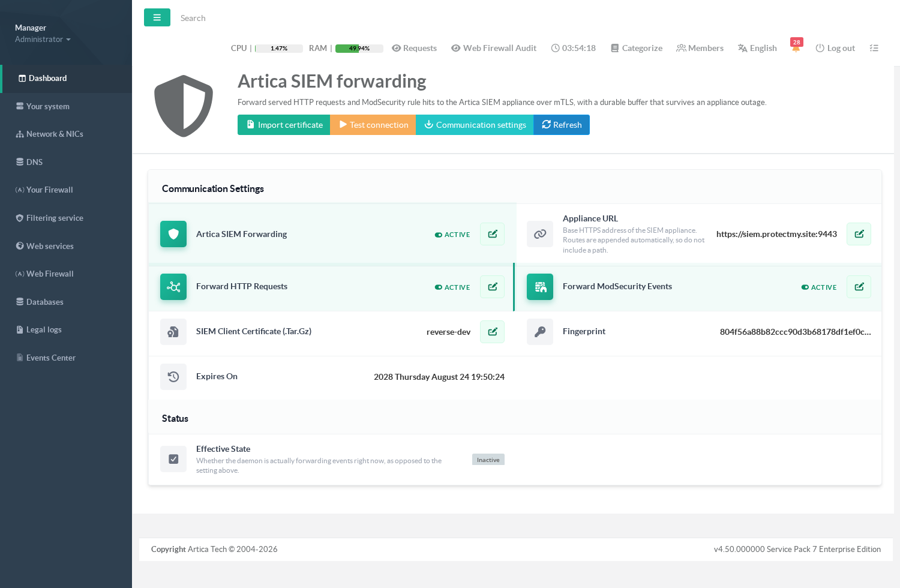Open the Members link
This screenshot has height=588, width=900.
pyautogui.click(x=700, y=48)
